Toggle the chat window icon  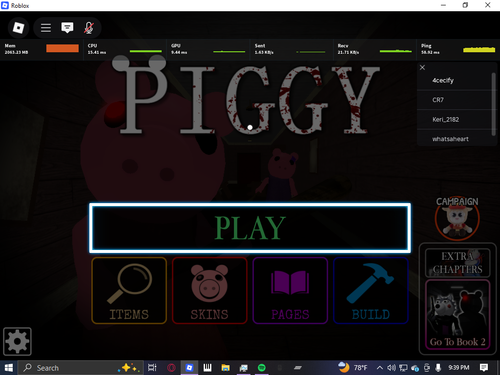(x=67, y=28)
